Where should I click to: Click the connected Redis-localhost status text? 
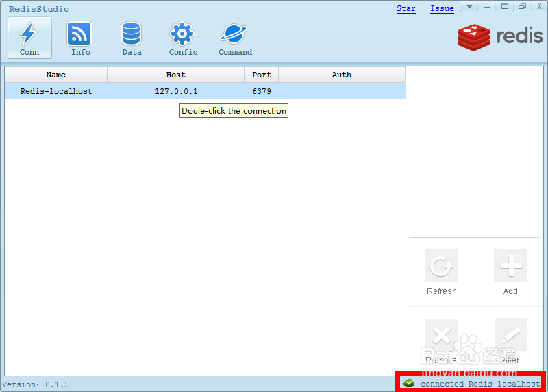tap(480, 384)
